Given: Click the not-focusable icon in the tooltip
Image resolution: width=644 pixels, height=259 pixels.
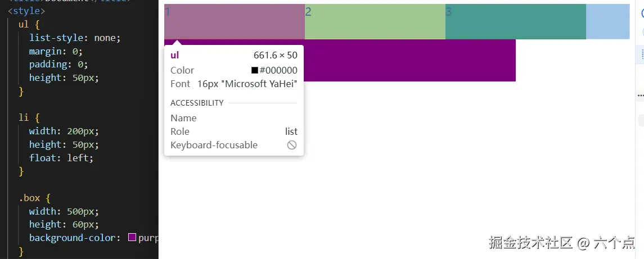Looking at the screenshot, I should (292, 145).
